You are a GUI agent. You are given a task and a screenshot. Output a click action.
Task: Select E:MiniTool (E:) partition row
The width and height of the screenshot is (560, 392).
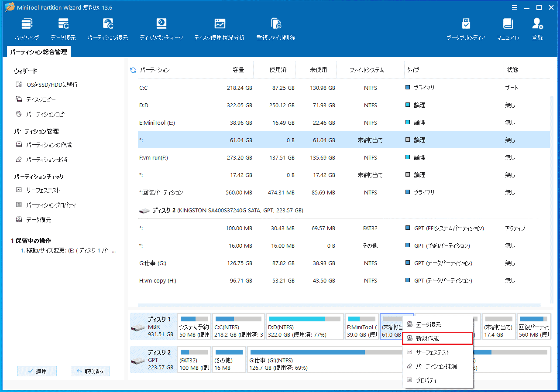pyautogui.click(x=344, y=123)
